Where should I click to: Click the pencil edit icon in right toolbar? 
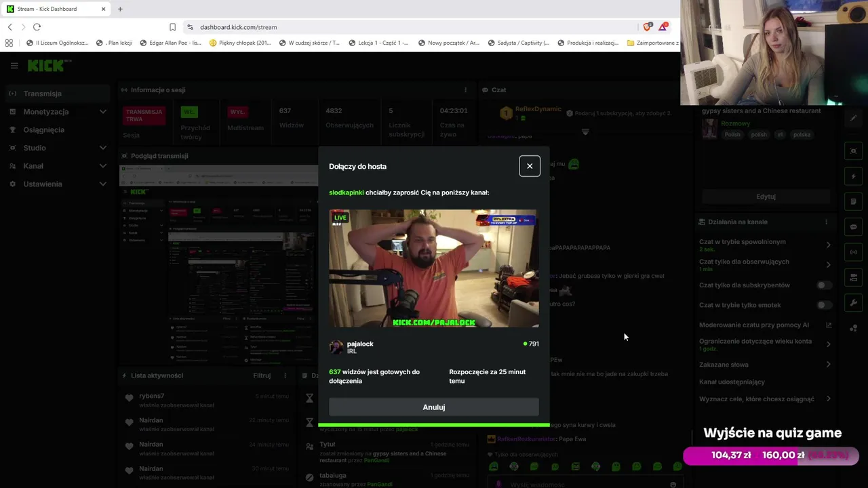(x=854, y=118)
